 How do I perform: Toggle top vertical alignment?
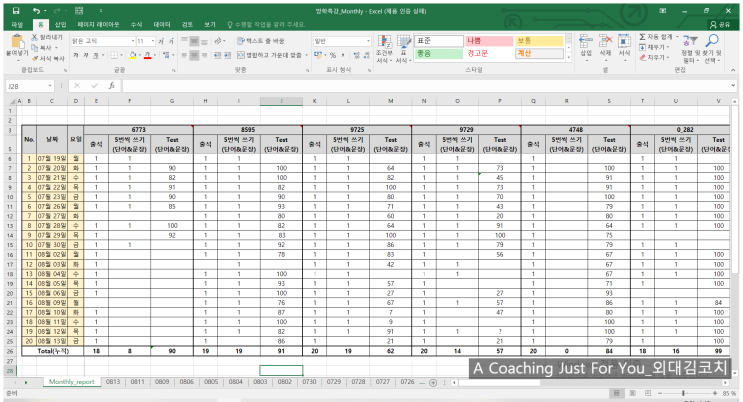184,41
